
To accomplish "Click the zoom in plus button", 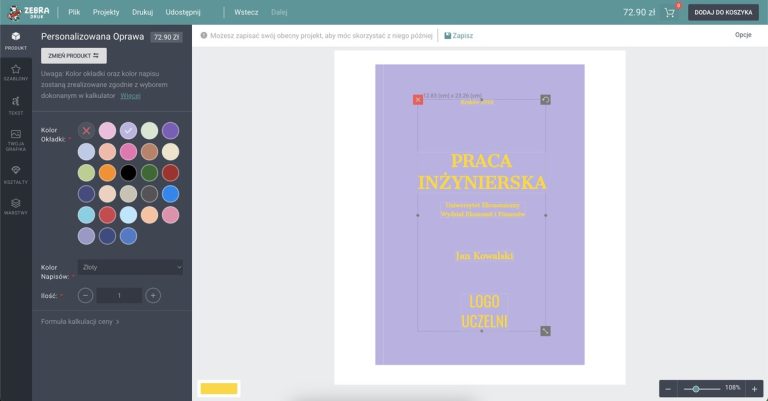I will pos(755,388).
